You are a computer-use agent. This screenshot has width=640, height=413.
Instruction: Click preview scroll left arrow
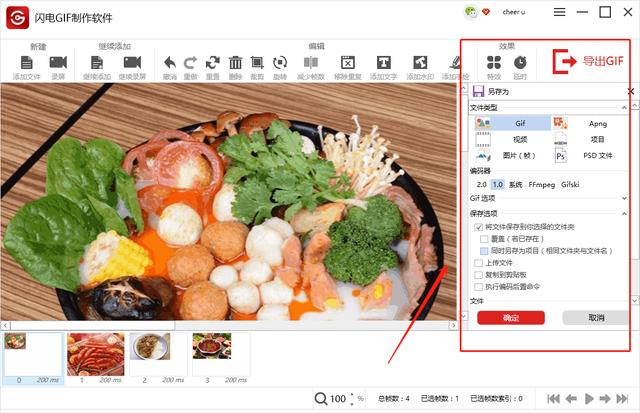tap(5, 325)
